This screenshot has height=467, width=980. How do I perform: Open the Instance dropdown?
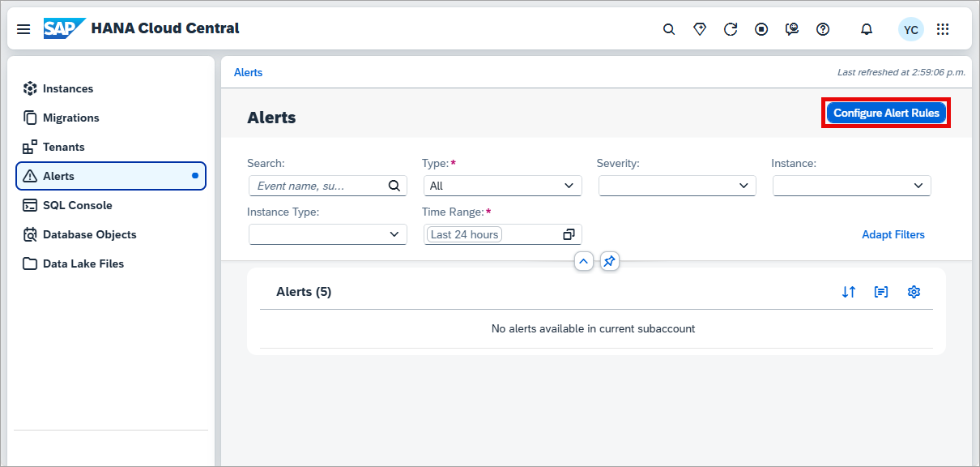[852, 186]
